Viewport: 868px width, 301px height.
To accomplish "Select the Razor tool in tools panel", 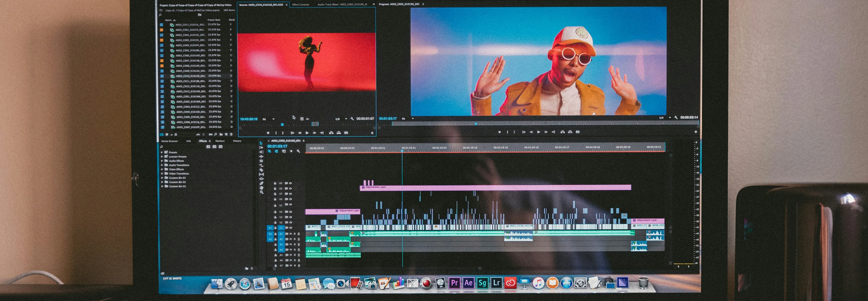I will [x=262, y=170].
